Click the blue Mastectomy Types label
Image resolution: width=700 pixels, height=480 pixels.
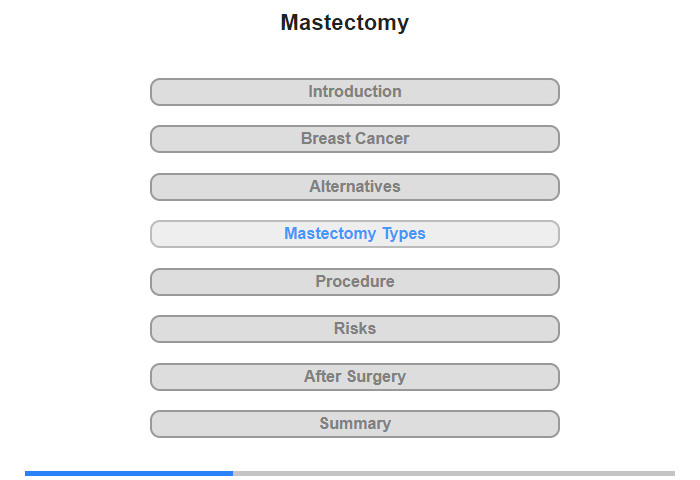(x=354, y=234)
